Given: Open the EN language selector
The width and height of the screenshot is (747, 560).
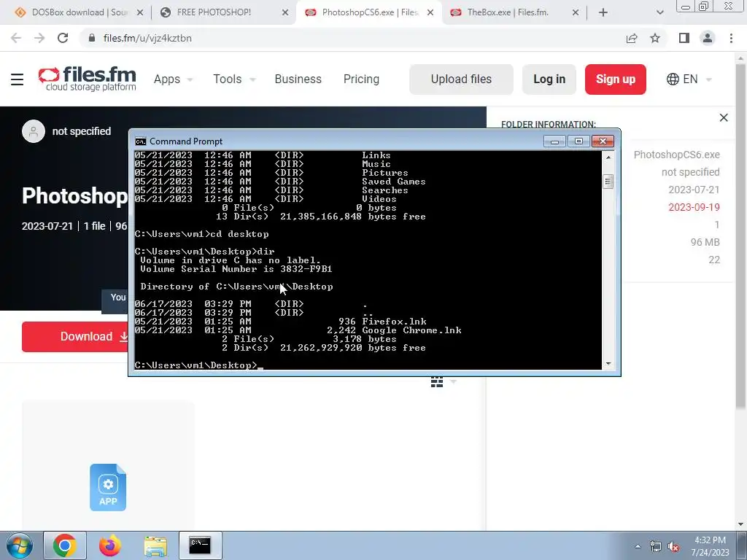Looking at the screenshot, I should click(689, 79).
